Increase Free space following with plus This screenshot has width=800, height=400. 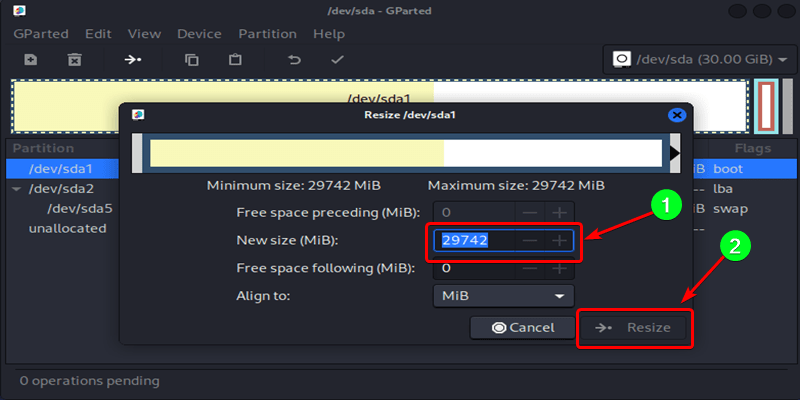point(560,268)
